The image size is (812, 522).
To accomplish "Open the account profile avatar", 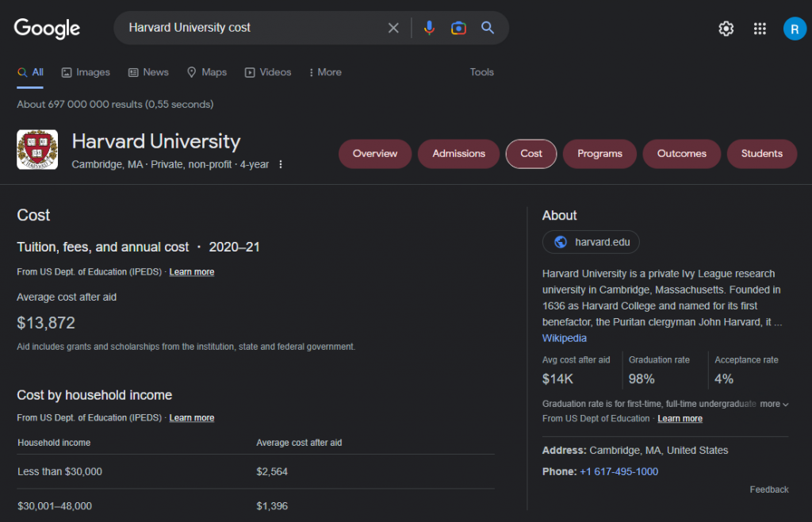I will 794,29.
